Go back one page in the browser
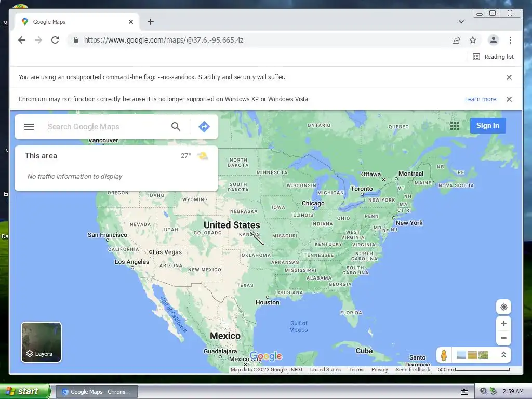Screen dimensions: 532x399 [22, 40]
